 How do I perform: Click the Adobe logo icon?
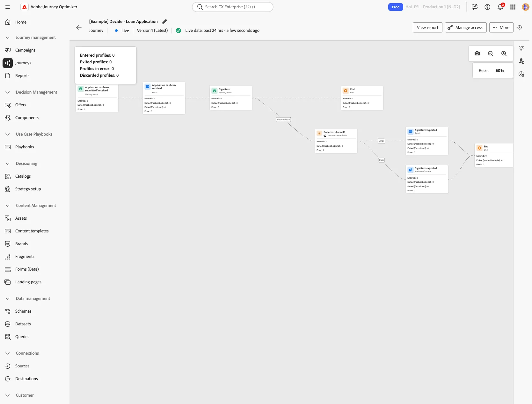pos(25,7)
